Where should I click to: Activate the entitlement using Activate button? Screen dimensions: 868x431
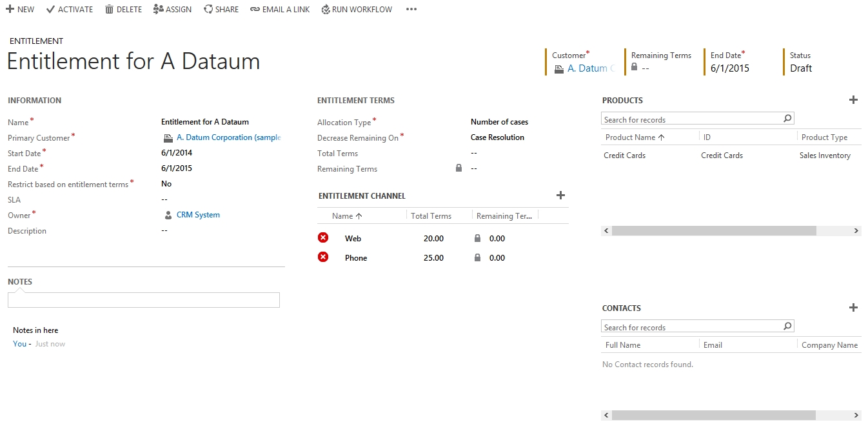70,10
